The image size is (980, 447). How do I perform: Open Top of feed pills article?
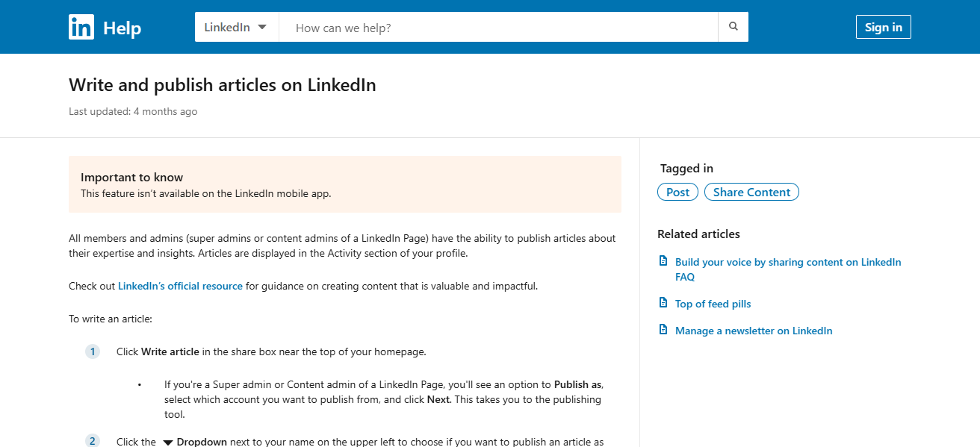coord(713,304)
